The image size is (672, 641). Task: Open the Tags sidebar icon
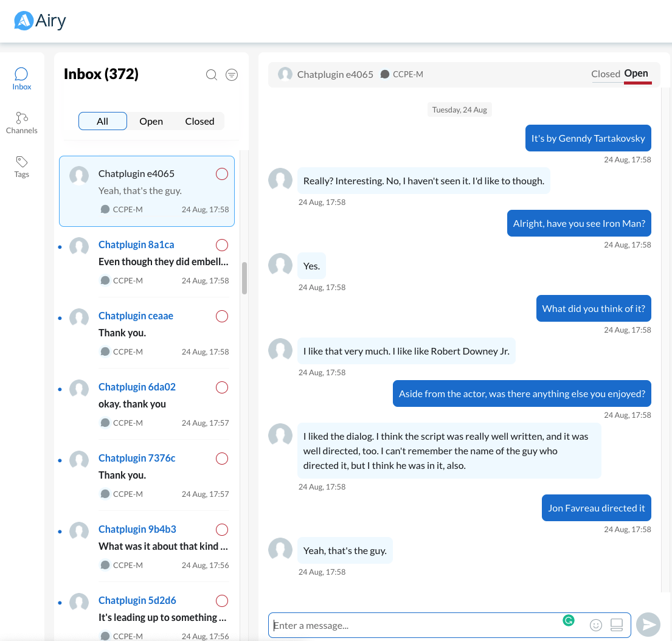point(21,166)
